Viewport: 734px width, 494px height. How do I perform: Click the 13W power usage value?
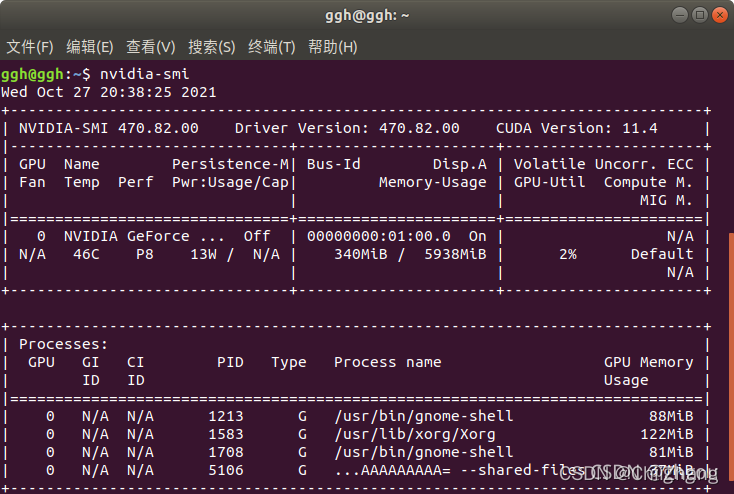tap(203, 254)
